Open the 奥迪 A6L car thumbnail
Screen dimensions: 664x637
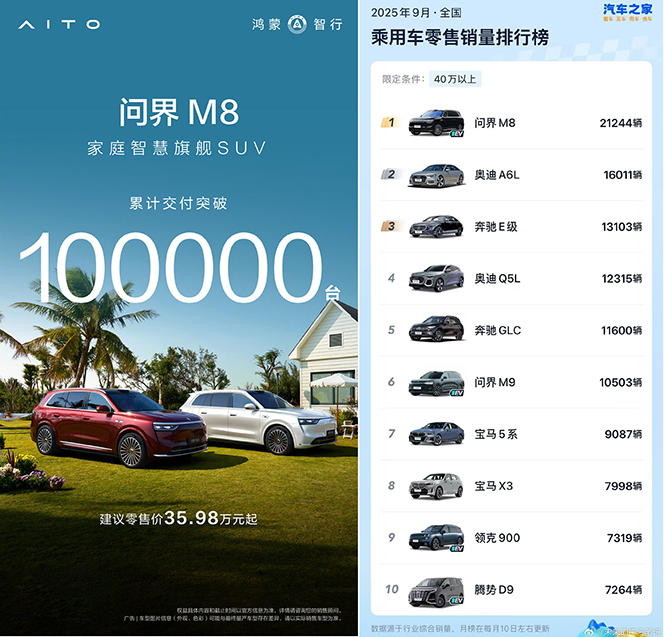(436, 175)
